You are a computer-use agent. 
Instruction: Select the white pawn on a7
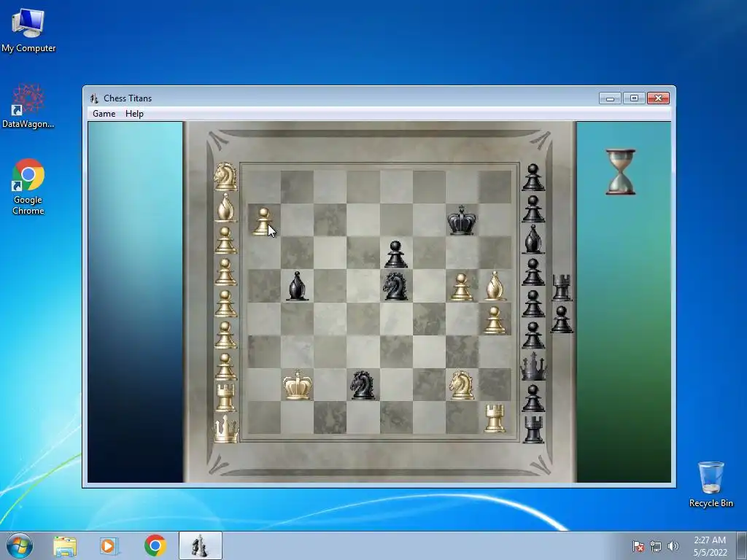[x=263, y=222]
